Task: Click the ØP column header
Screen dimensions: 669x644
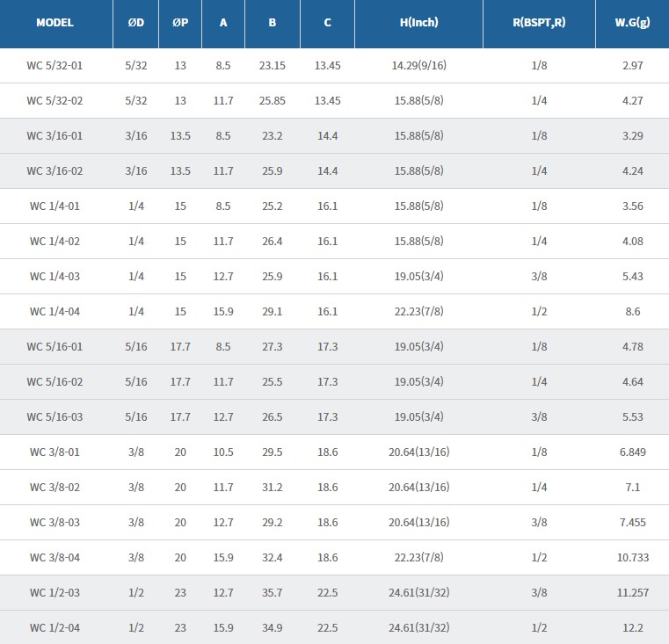Action: [180, 22]
